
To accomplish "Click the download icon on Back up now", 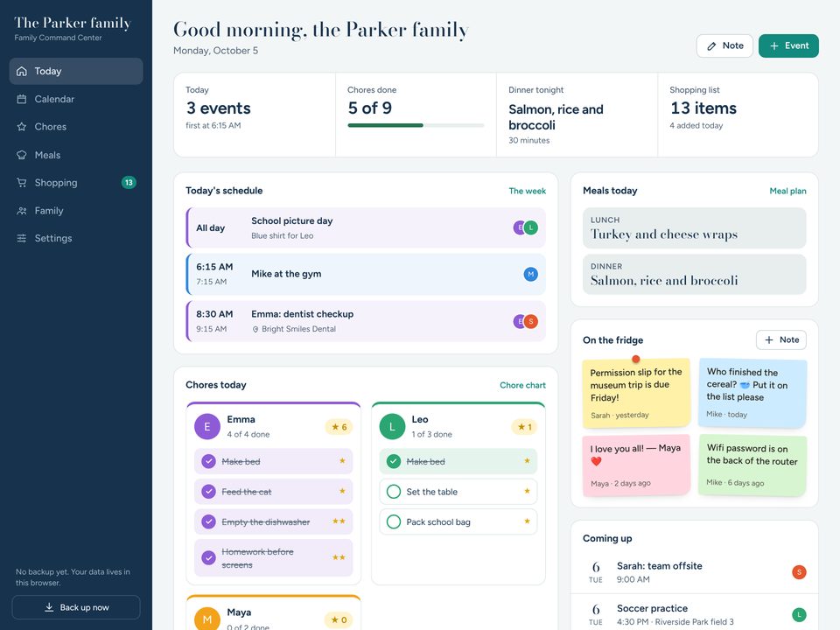I will click(49, 607).
